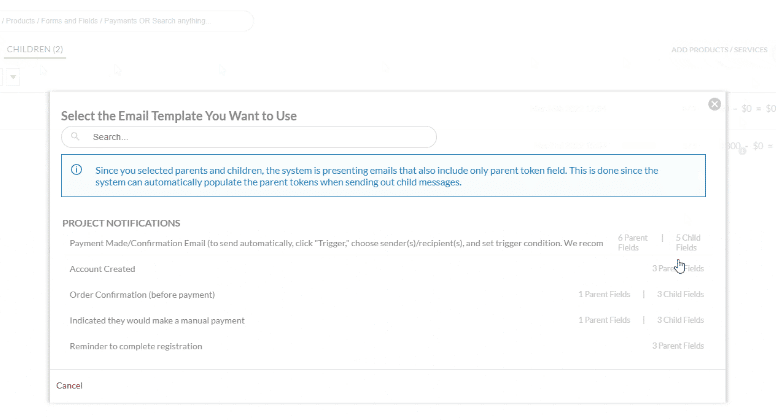The width and height of the screenshot is (776, 420).
Task: Click 5 Child Fields on Payment email
Action: [687, 243]
